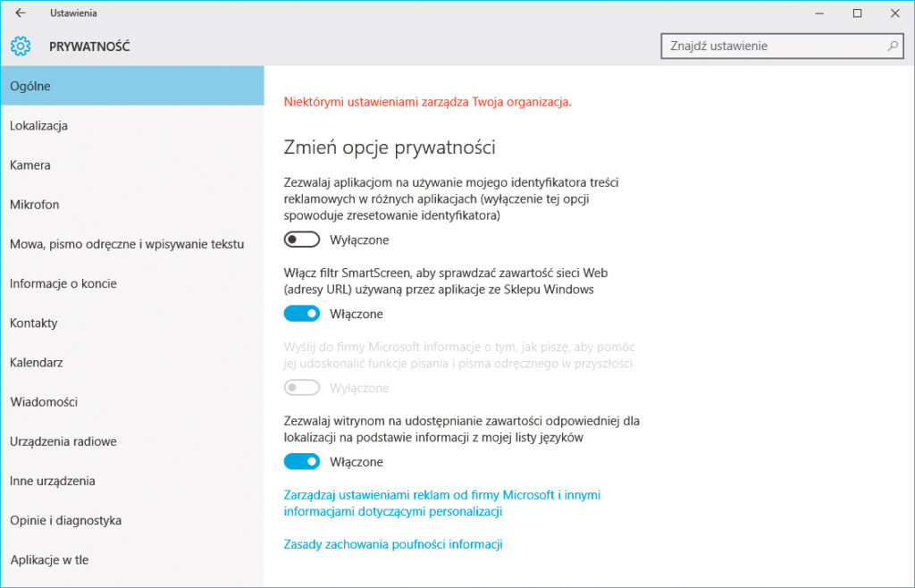The image size is (915, 588).
Task: Open the Kontakty section
Action: click(x=33, y=323)
